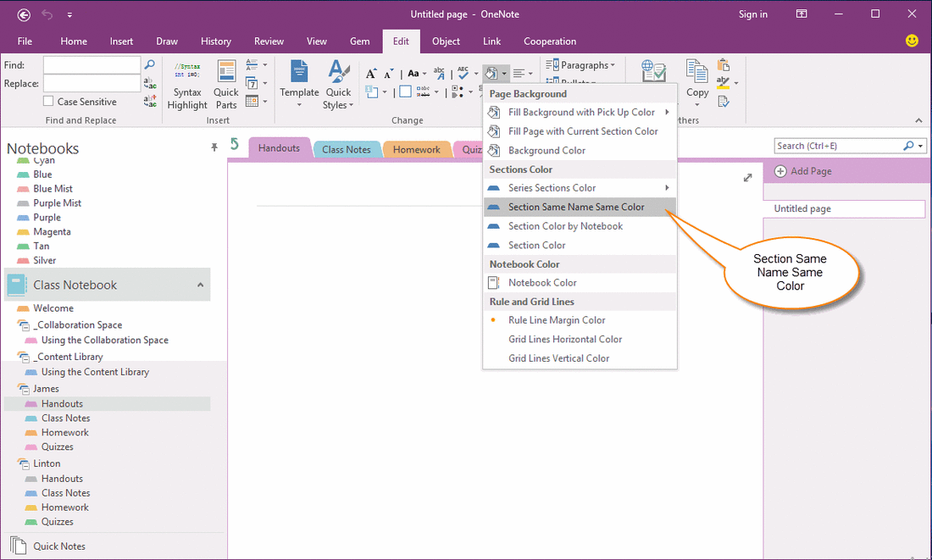
Task: Click the globe proofing language icon
Action: point(653,70)
